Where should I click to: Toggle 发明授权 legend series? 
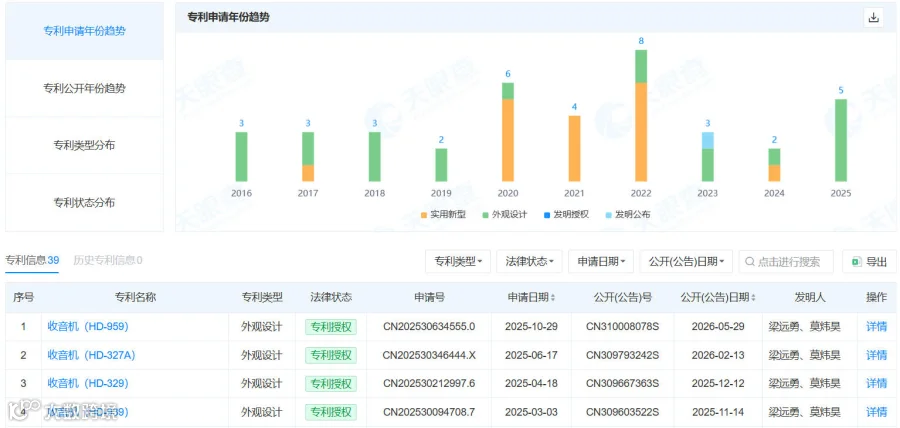click(565, 215)
